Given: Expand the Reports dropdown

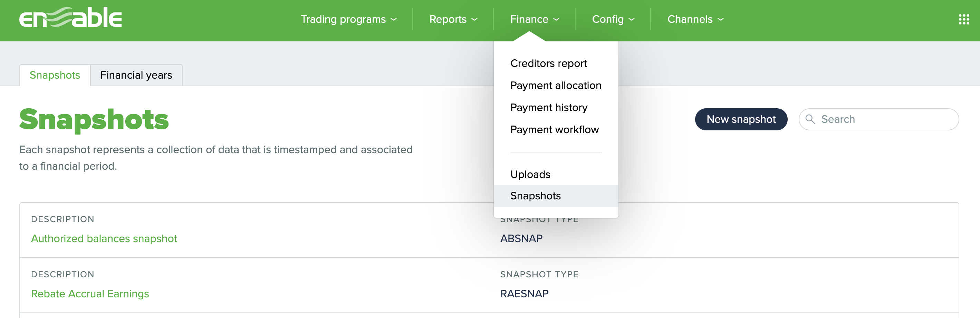Looking at the screenshot, I should [x=453, y=19].
